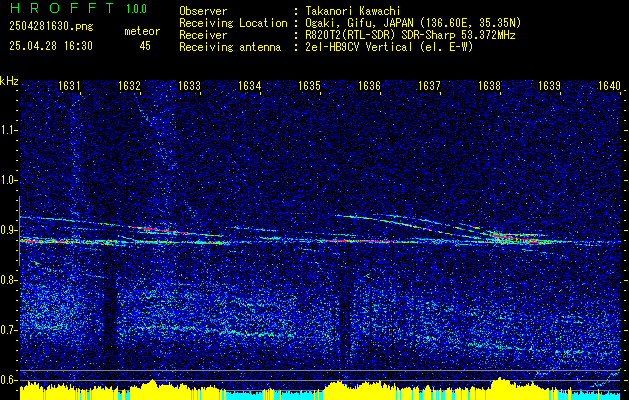Click observer name Takanori Kawachi
The height and width of the screenshot is (400, 629).
point(353,11)
